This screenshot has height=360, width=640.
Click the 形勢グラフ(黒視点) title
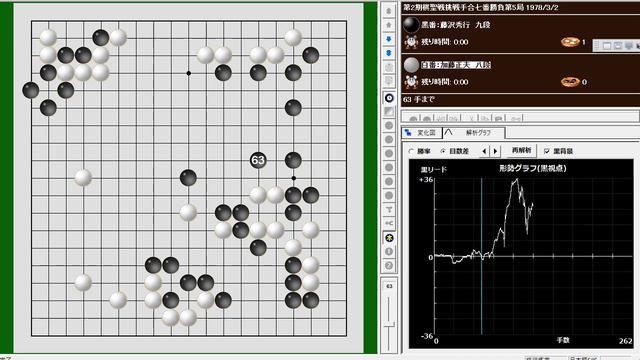click(533, 168)
